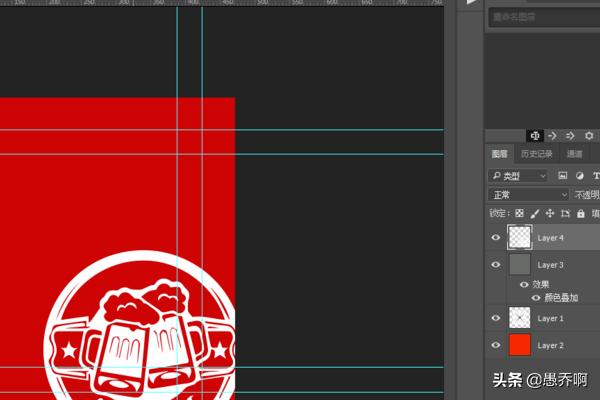Screen dimensions: 600x400
Task: Toggle visibility of Layer 3
Action: click(496, 265)
